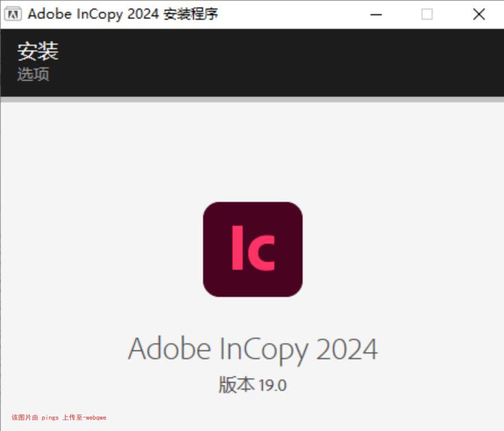
Task: Click the disabled maximize window button
Action: pos(427,15)
